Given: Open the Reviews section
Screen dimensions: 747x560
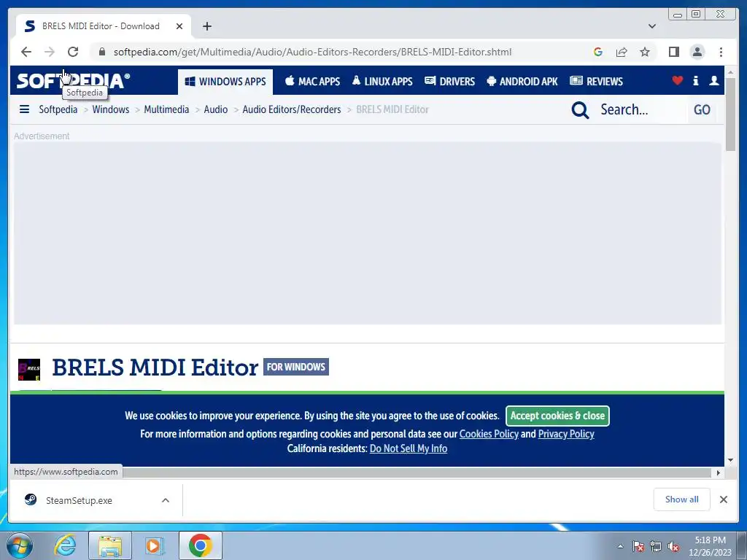Looking at the screenshot, I should coord(597,82).
